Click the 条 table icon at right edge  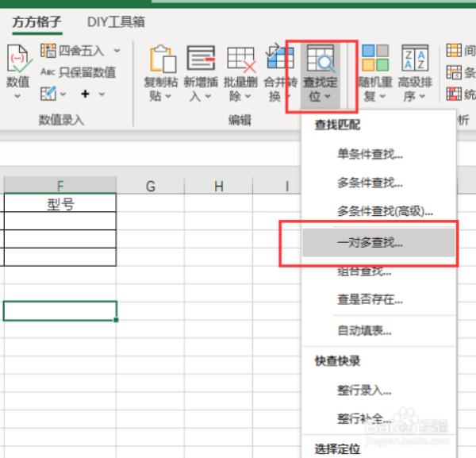(x=454, y=72)
